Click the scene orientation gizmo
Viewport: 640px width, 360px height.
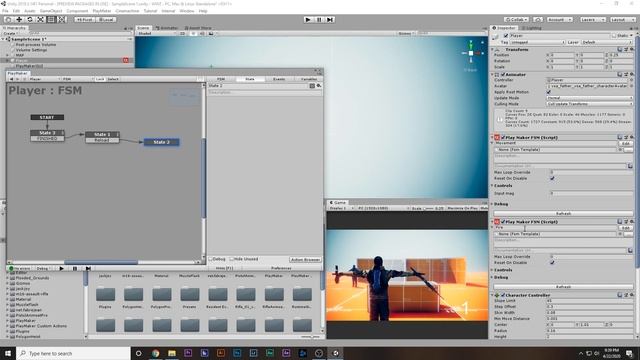pos(471,53)
